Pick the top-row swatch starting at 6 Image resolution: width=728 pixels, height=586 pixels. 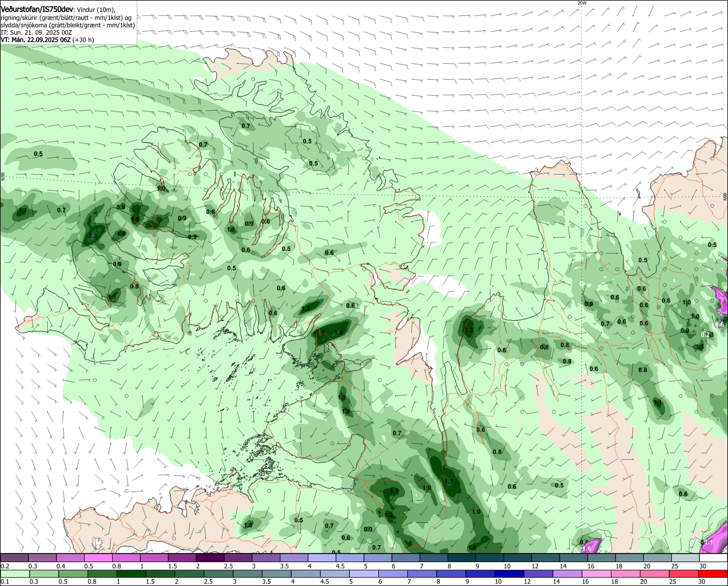point(406,558)
